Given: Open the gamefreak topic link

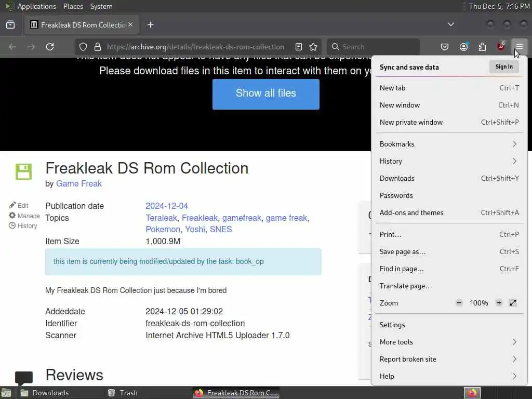Looking at the screenshot, I should [242, 218].
